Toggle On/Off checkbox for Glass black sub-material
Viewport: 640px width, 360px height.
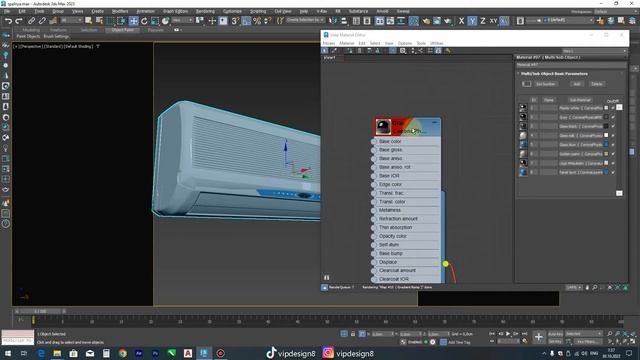coord(613,126)
